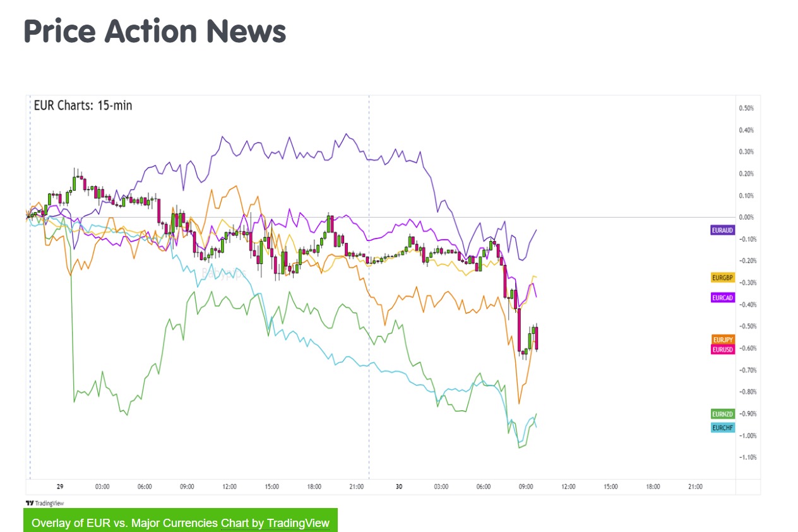The width and height of the screenshot is (798, 532).
Task: Click the 0.00% level on price axis
Action: pyautogui.click(x=746, y=217)
